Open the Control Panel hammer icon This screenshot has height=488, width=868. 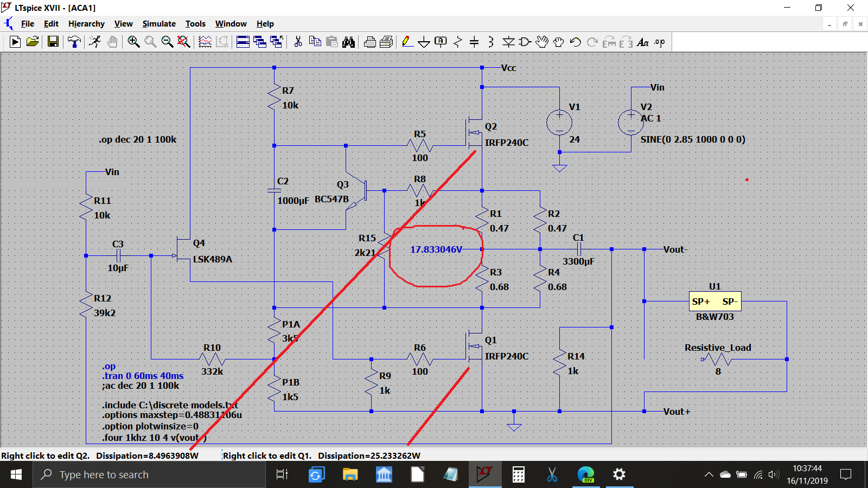(74, 42)
